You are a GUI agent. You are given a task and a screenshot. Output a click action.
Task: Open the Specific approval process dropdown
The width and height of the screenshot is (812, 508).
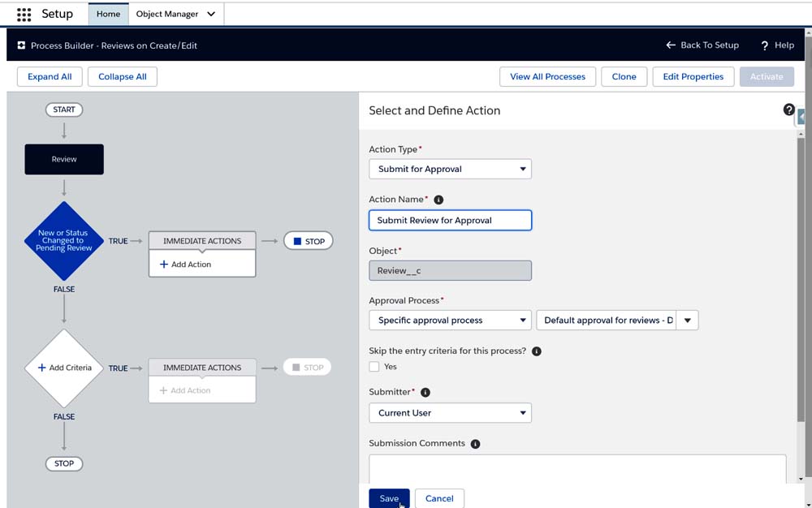coord(450,321)
